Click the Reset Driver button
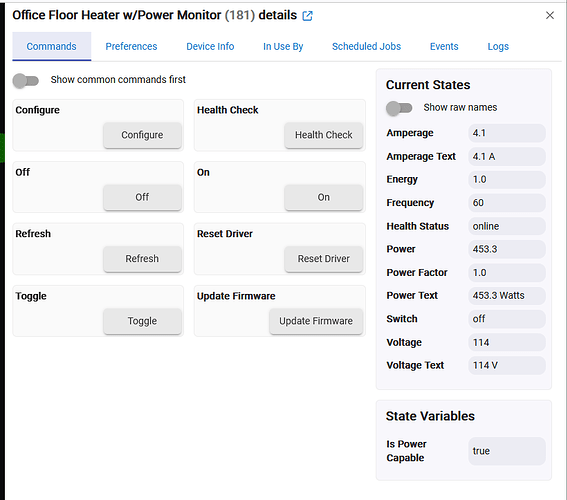The width and height of the screenshot is (567, 500). [x=324, y=258]
